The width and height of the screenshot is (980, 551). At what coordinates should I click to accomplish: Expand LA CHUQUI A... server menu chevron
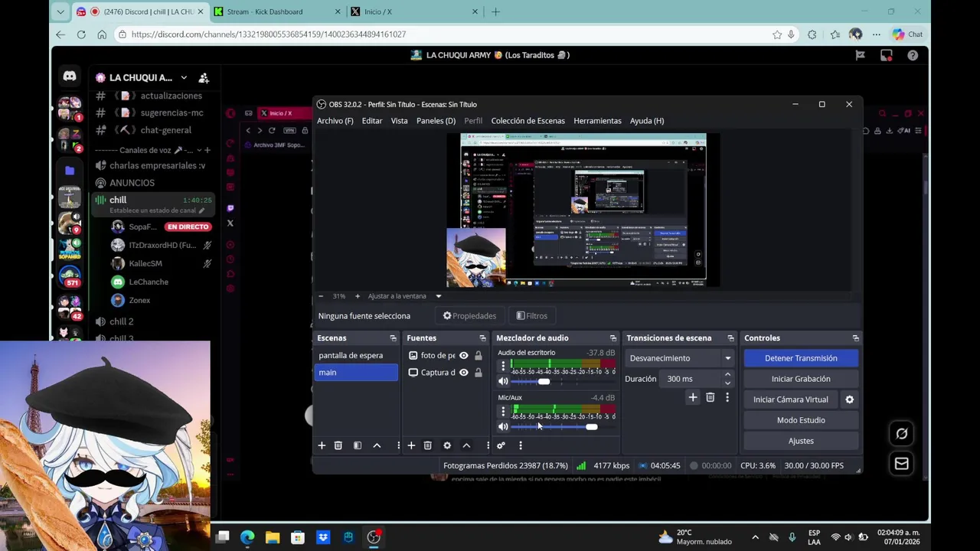(x=184, y=77)
